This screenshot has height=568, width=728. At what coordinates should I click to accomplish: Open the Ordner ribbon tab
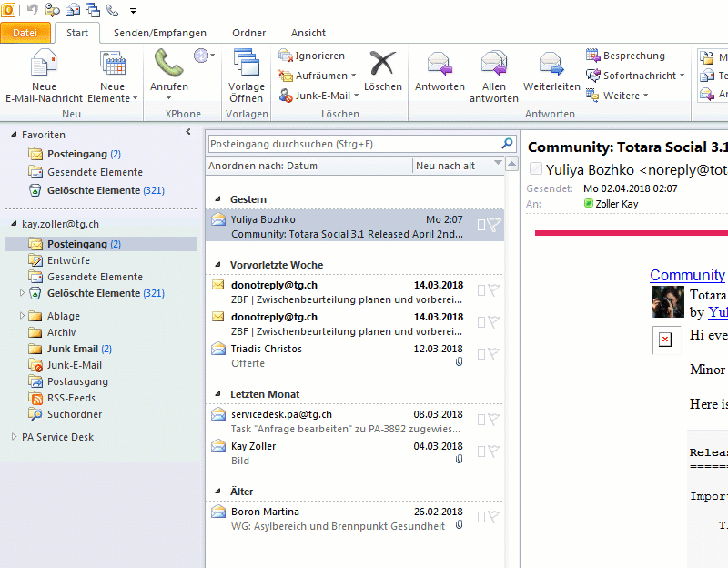tap(248, 33)
